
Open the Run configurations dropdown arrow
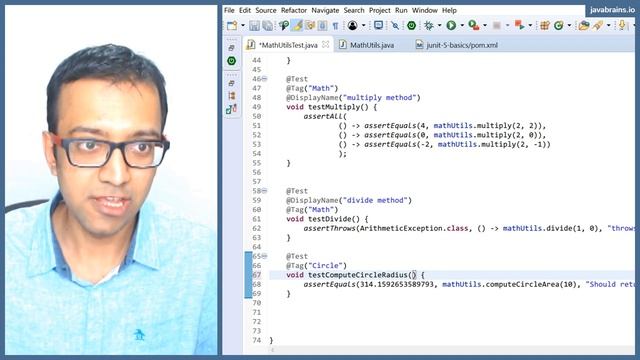(x=462, y=26)
